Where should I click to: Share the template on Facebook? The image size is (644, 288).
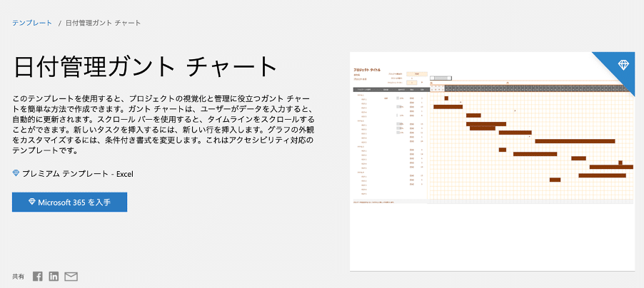tap(38, 277)
